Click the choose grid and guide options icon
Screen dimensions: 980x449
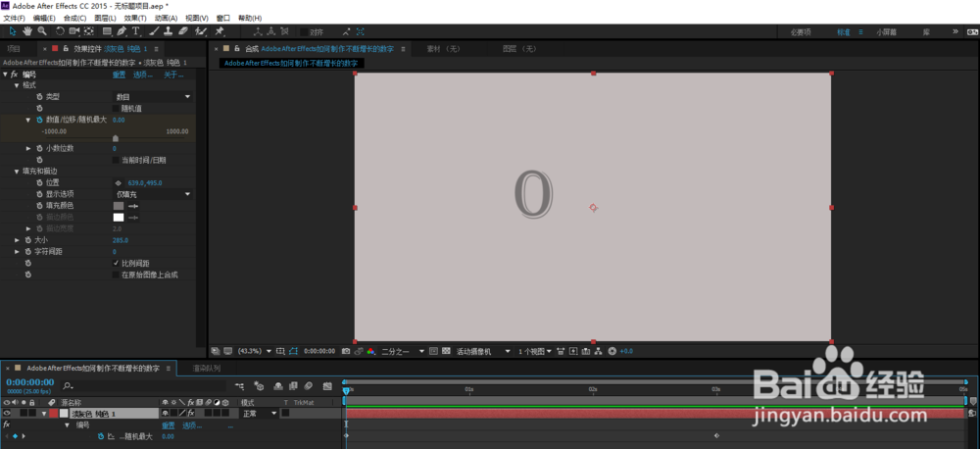(x=280, y=351)
